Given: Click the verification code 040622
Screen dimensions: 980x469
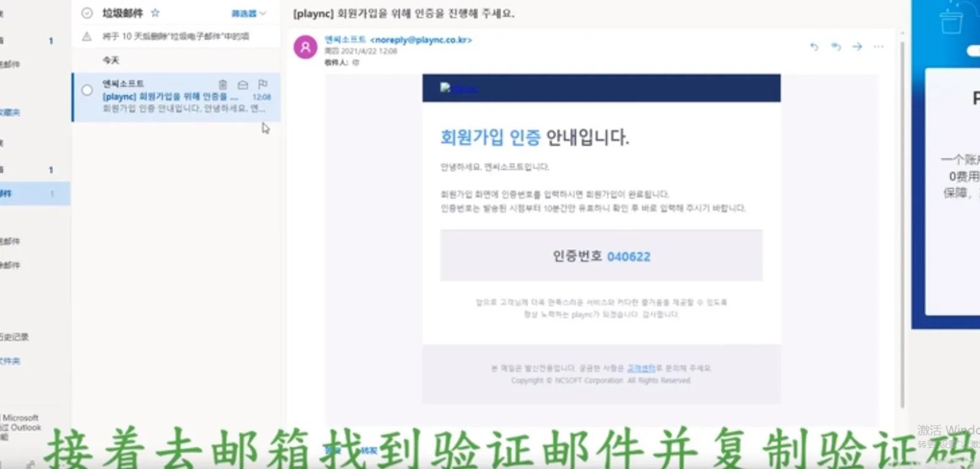Looking at the screenshot, I should (x=629, y=257).
